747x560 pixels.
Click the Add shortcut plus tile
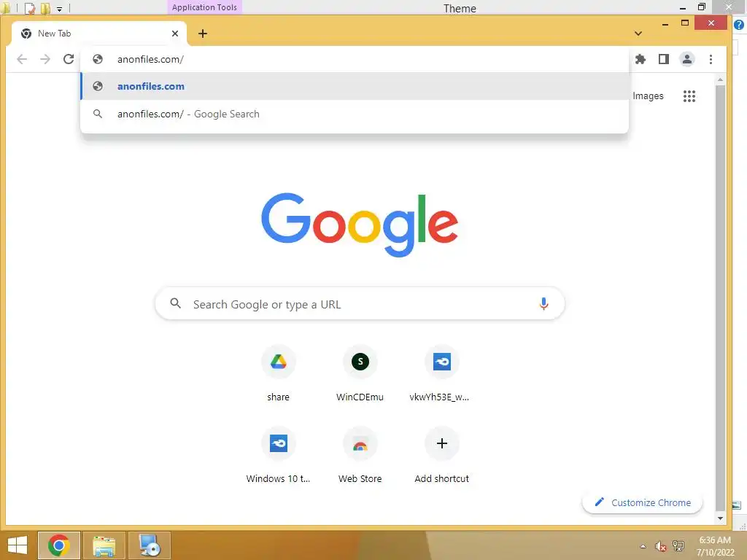click(x=441, y=456)
